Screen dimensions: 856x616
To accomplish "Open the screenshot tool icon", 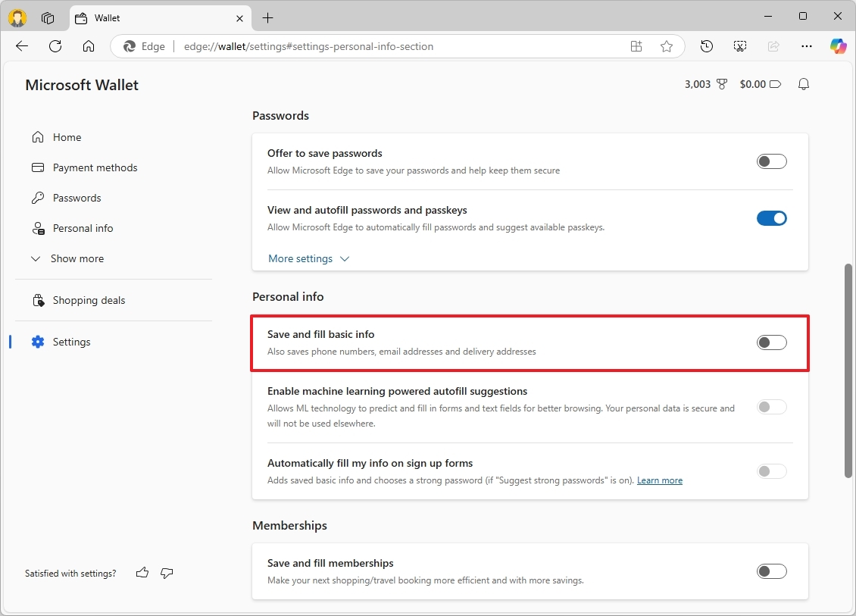I will [x=739, y=46].
